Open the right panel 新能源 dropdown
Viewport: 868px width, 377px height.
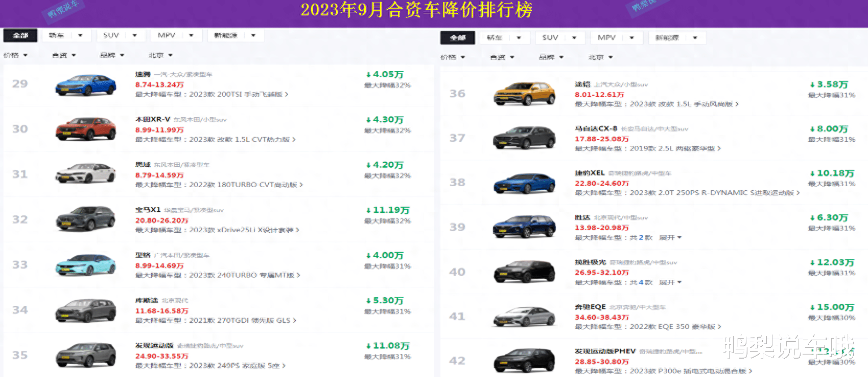(x=677, y=38)
